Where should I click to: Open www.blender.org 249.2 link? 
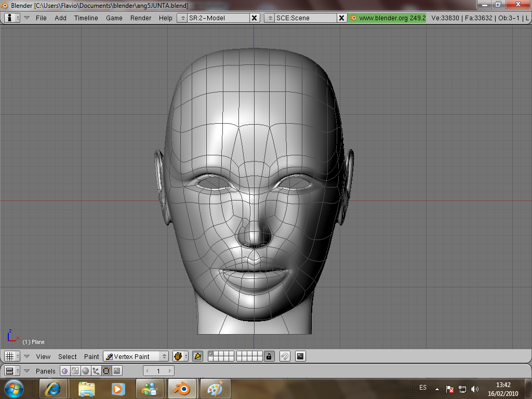click(388, 18)
